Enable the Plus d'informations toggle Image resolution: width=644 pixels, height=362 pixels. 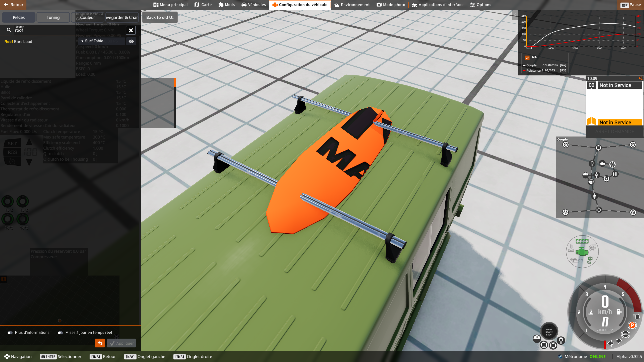[10, 333]
